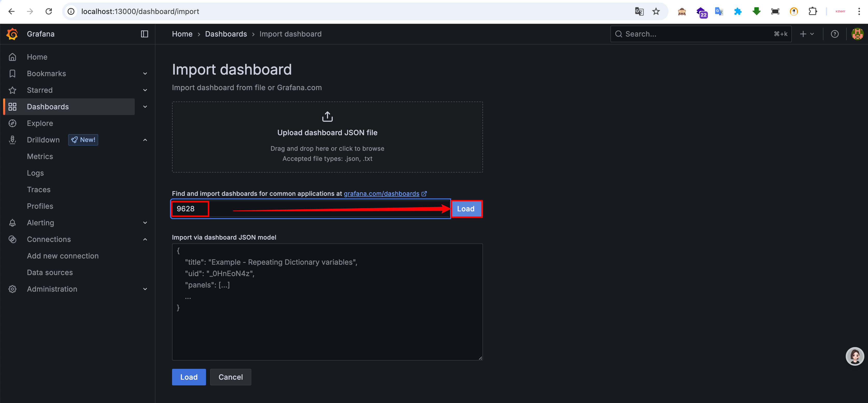Open Profiles under Drilldown
The image size is (868, 403).
(x=40, y=206)
